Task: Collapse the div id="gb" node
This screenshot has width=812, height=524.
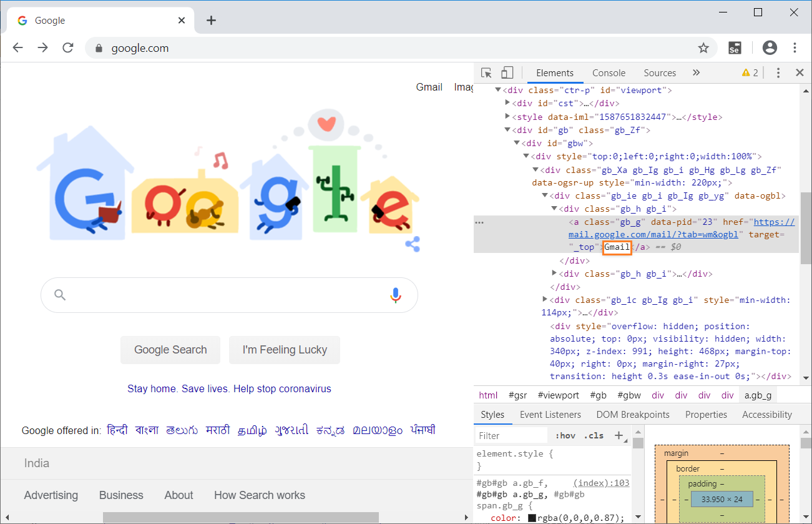Action: tap(508, 130)
